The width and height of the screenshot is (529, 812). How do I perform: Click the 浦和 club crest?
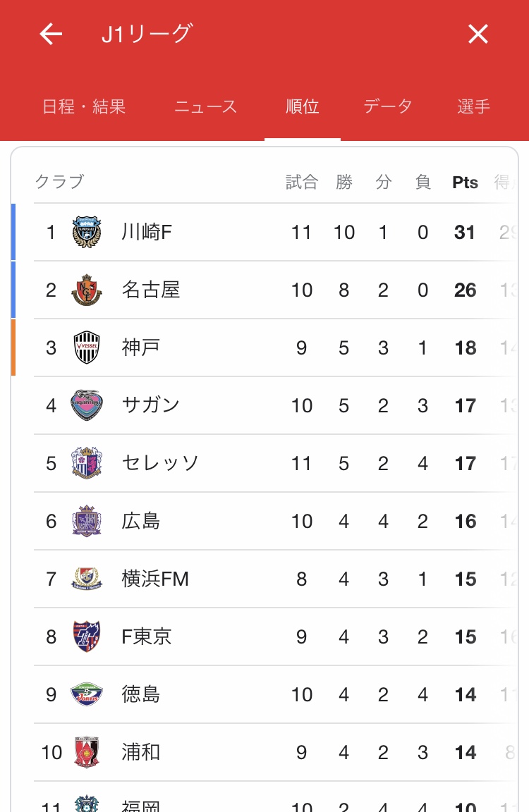[87, 753]
